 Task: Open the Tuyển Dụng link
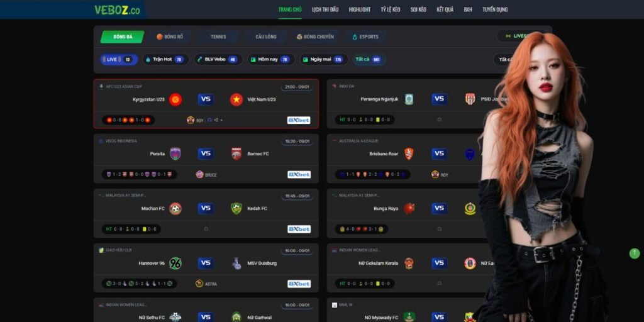(x=495, y=9)
